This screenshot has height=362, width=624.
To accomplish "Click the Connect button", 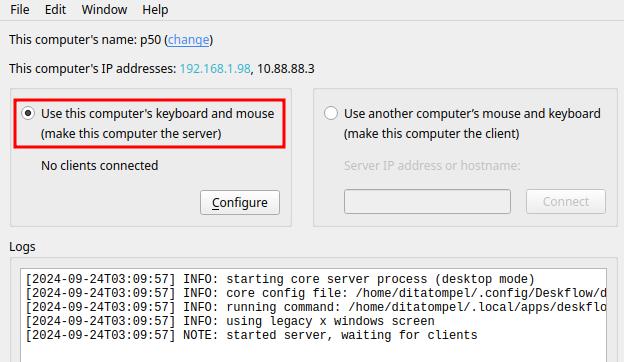I will (566, 202).
